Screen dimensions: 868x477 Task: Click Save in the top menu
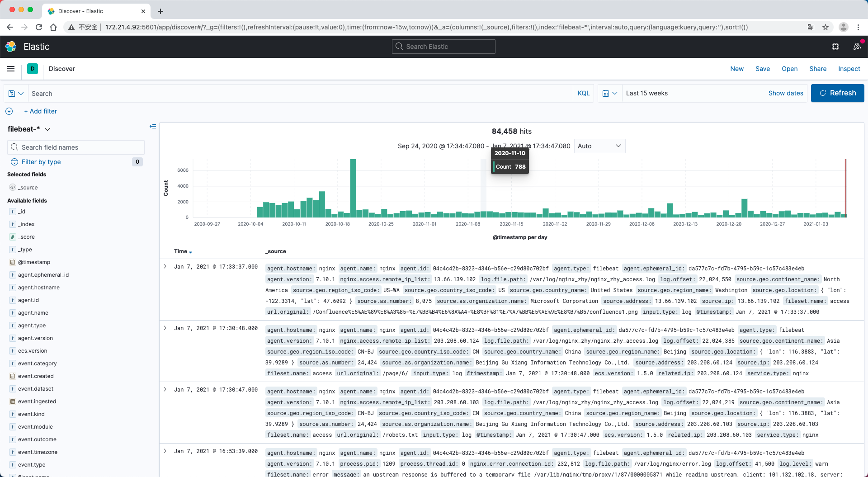tap(763, 69)
